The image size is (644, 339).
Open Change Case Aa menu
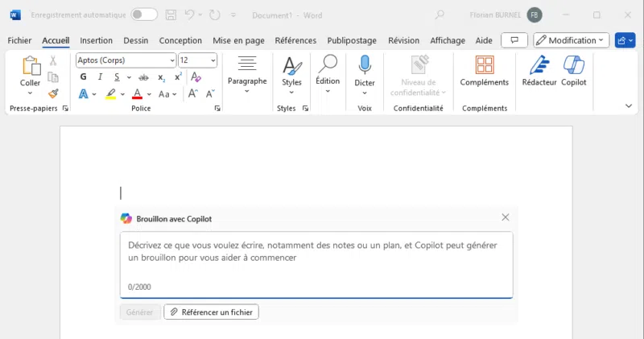point(167,94)
